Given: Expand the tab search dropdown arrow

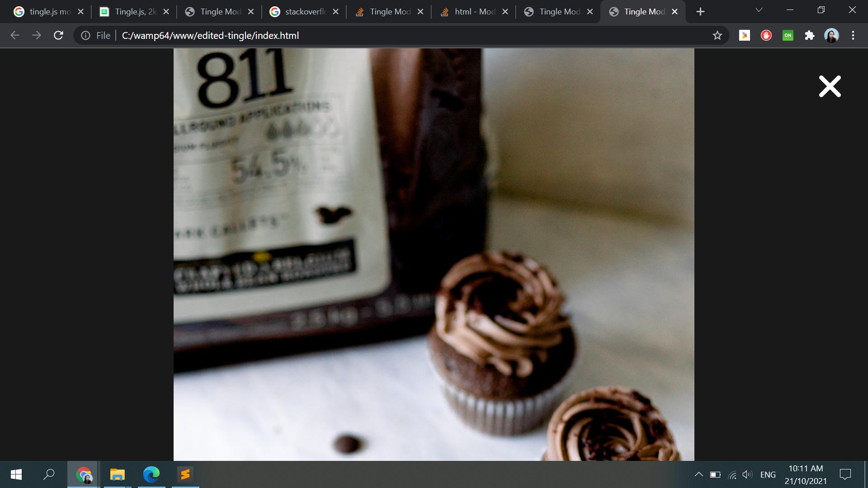Looking at the screenshot, I should (759, 10).
